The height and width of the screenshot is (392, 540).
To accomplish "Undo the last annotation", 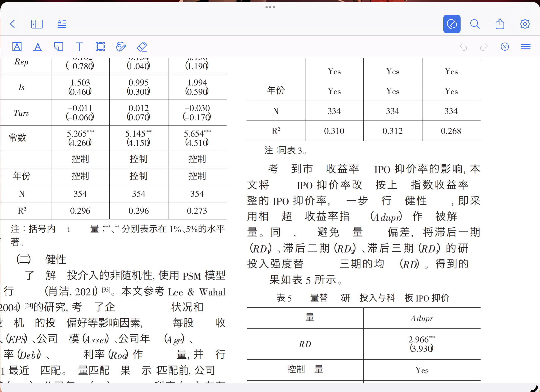I will (x=463, y=47).
